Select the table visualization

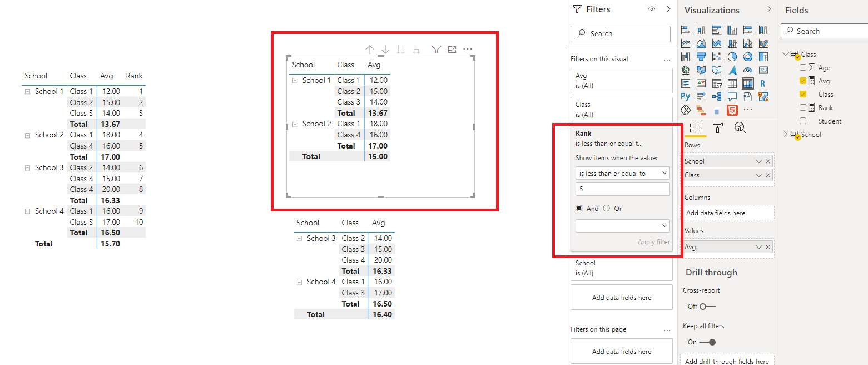tap(732, 83)
